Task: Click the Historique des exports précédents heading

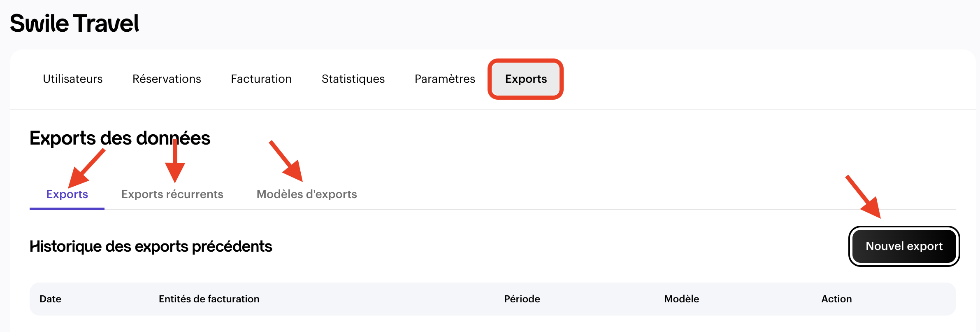Action: click(151, 246)
